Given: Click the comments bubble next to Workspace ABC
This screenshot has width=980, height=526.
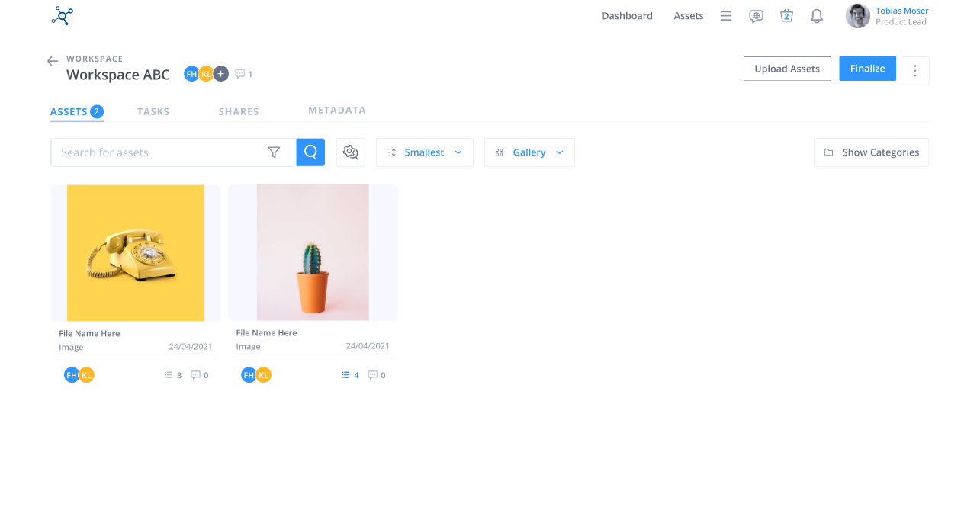Looking at the screenshot, I should coord(240,73).
